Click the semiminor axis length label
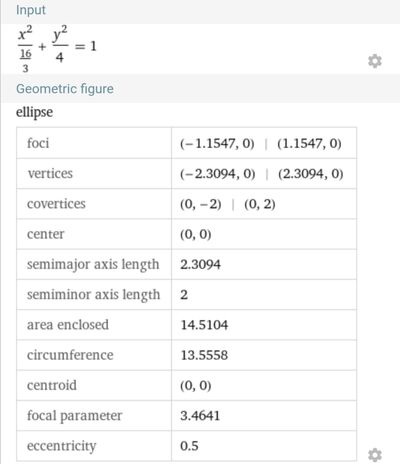This screenshot has height=464, width=400. pos(94,295)
